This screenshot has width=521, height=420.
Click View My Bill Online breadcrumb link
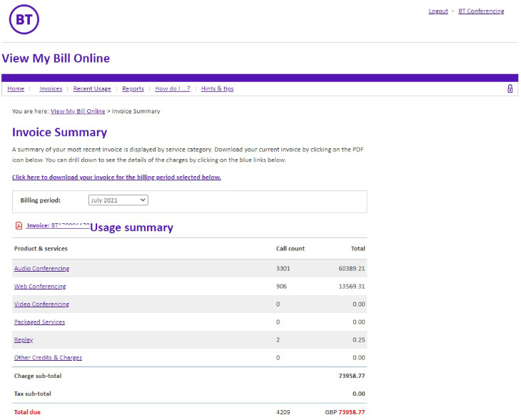point(78,111)
